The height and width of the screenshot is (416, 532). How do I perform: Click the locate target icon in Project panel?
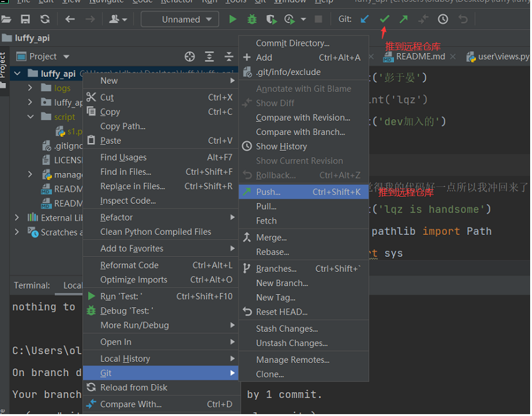coord(190,56)
